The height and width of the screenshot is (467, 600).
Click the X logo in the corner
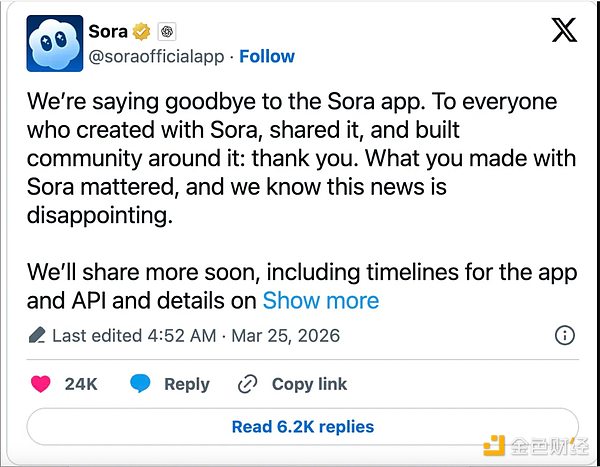coord(564,32)
